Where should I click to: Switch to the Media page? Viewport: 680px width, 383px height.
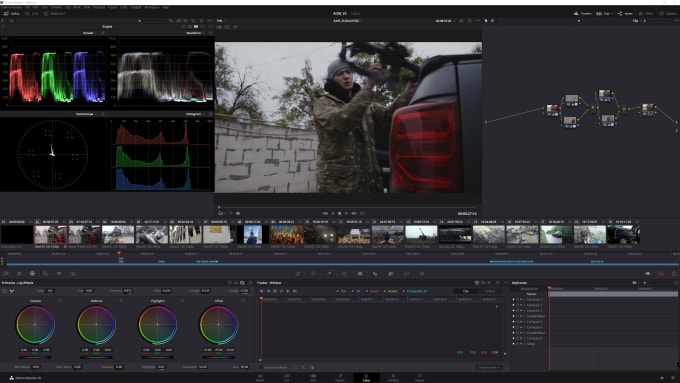[x=260, y=377]
